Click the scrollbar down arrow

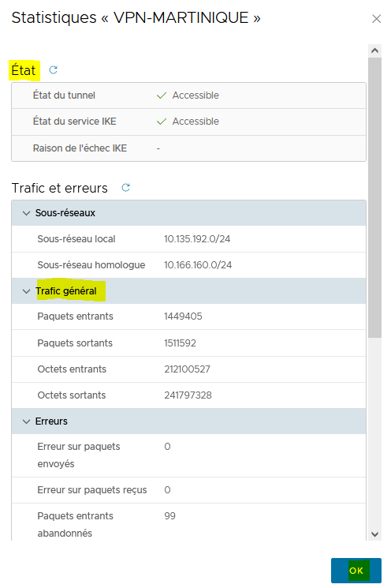tap(374, 534)
